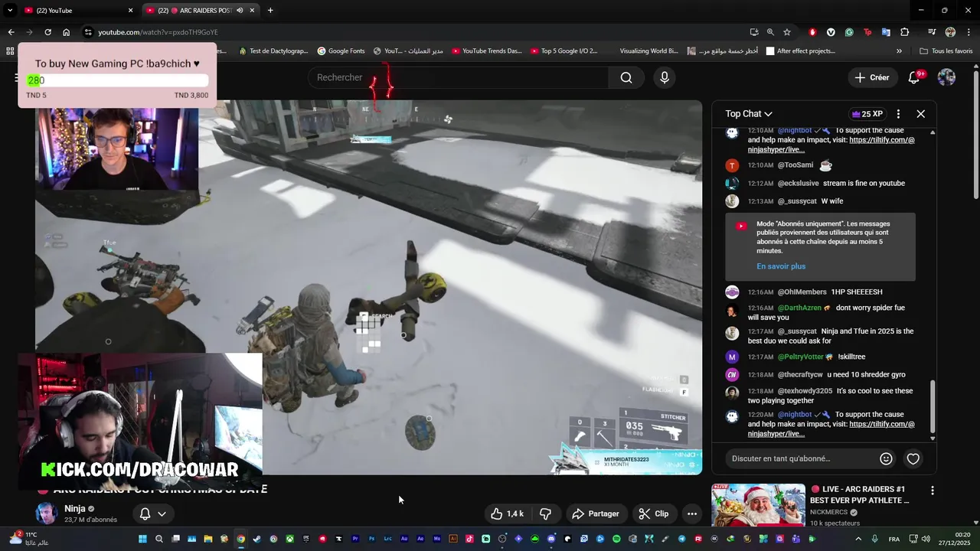Open more actions menu beside the Clip button
This screenshot has width=980, height=551.
tap(692, 514)
